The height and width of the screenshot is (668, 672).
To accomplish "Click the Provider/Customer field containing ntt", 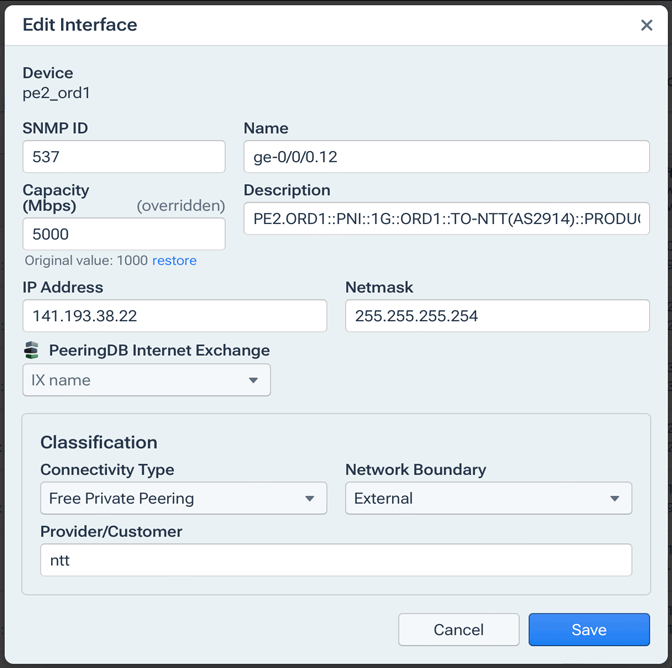I will (x=336, y=560).
